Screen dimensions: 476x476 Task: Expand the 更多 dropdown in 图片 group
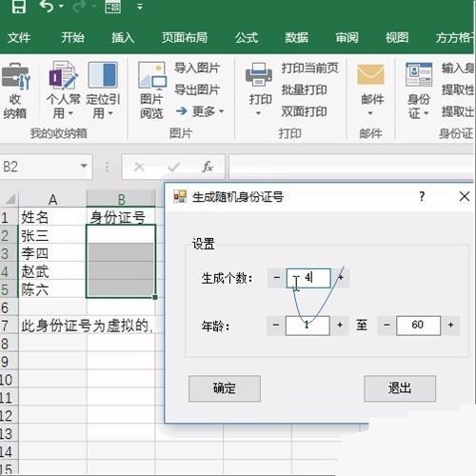[x=200, y=111]
